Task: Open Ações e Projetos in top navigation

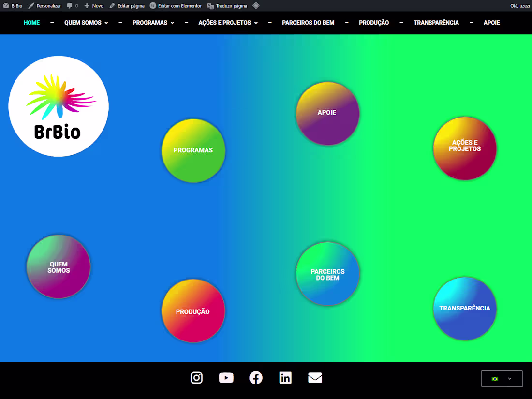Action: click(x=224, y=23)
